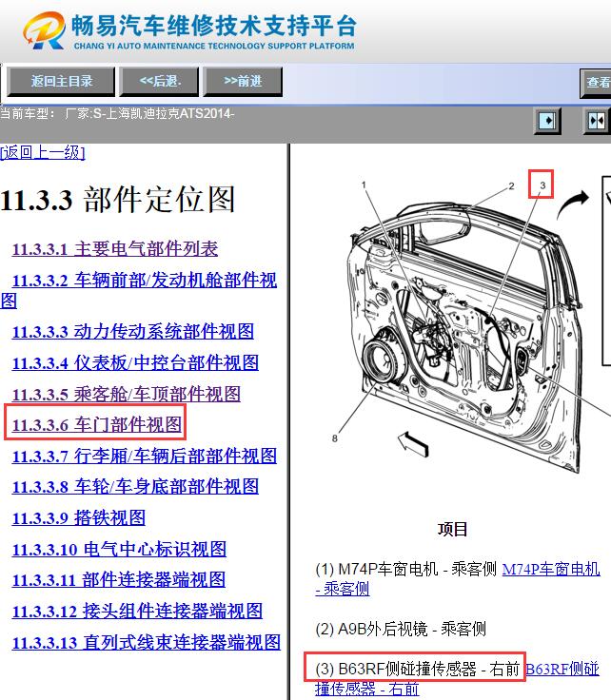Follow the 返回上一级 link
This screenshot has height=700, width=611.
[x=43, y=153]
